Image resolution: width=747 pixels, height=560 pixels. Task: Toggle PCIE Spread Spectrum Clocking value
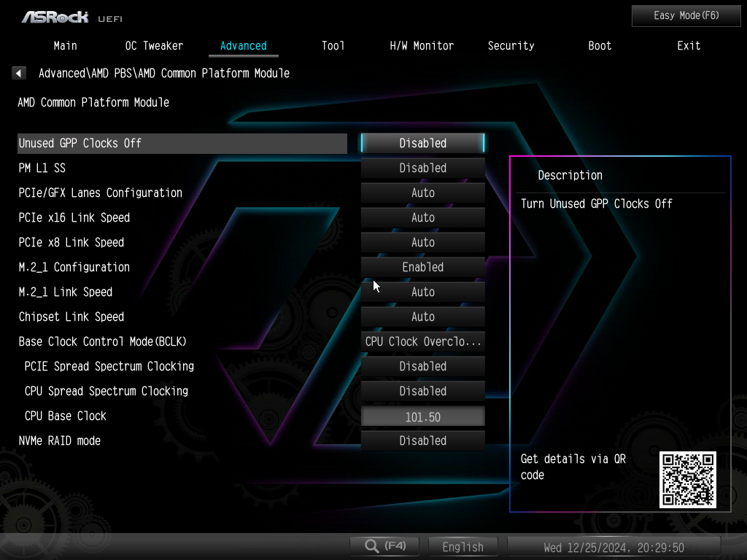pos(422,366)
